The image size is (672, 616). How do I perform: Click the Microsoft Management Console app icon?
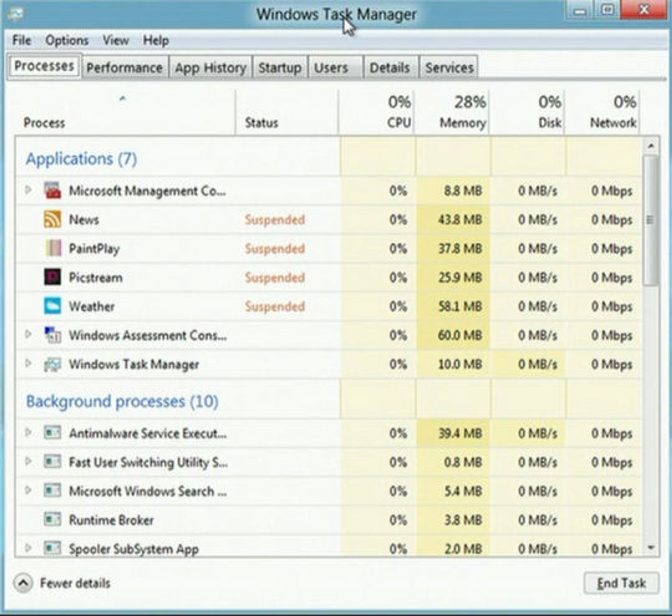53,190
